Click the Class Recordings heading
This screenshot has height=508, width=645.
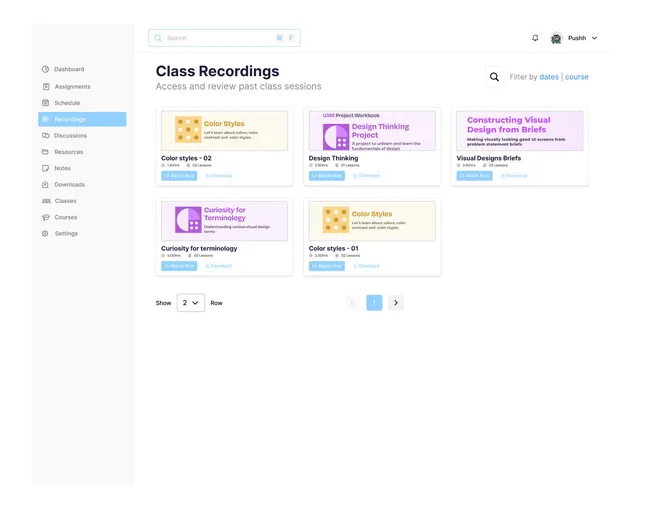218,71
